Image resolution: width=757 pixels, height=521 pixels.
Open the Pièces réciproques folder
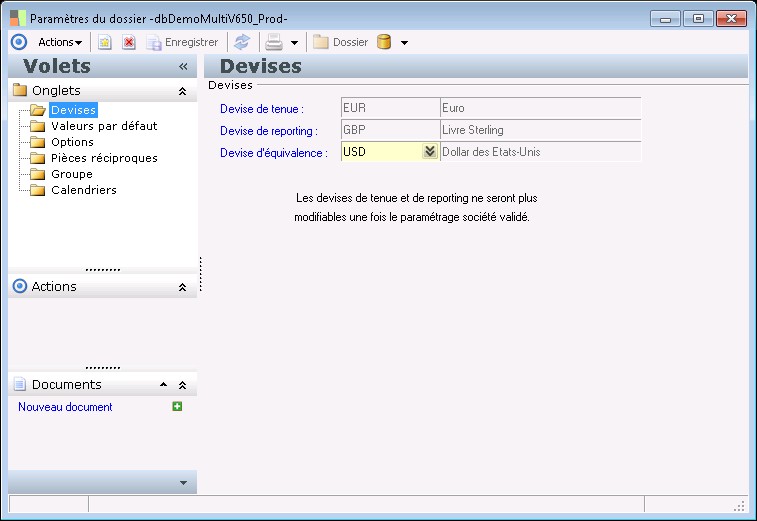point(104,158)
